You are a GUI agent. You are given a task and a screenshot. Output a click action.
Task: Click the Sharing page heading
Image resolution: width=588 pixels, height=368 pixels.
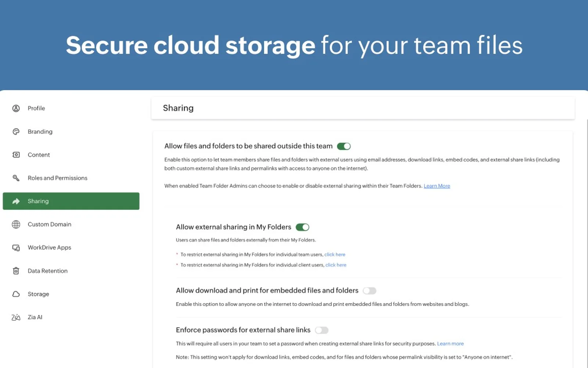(178, 108)
